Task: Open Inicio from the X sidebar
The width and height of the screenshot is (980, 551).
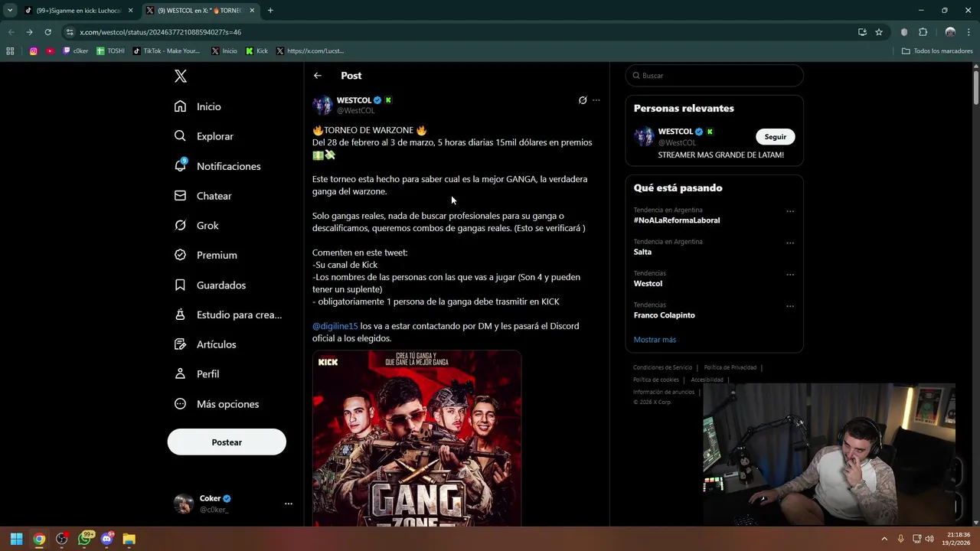Action: click(198, 106)
